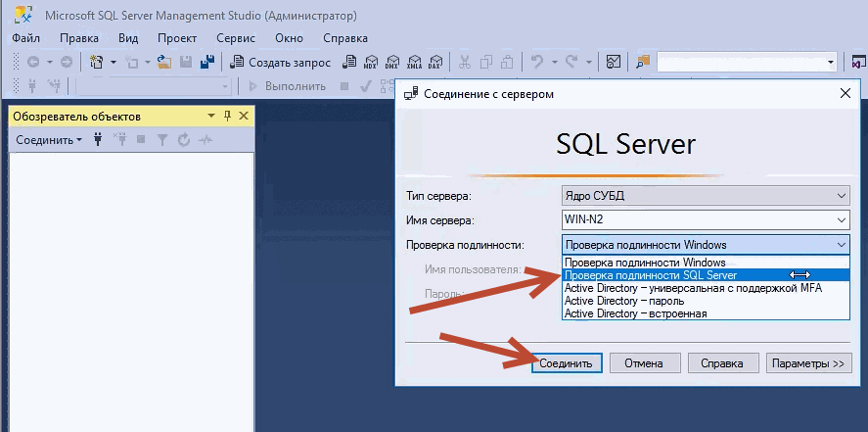Image resolution: width=868 pixels, height=432 pixels.
Task: Click the Filter funnel icon in Object Explorer
Action: pos(161,140)
